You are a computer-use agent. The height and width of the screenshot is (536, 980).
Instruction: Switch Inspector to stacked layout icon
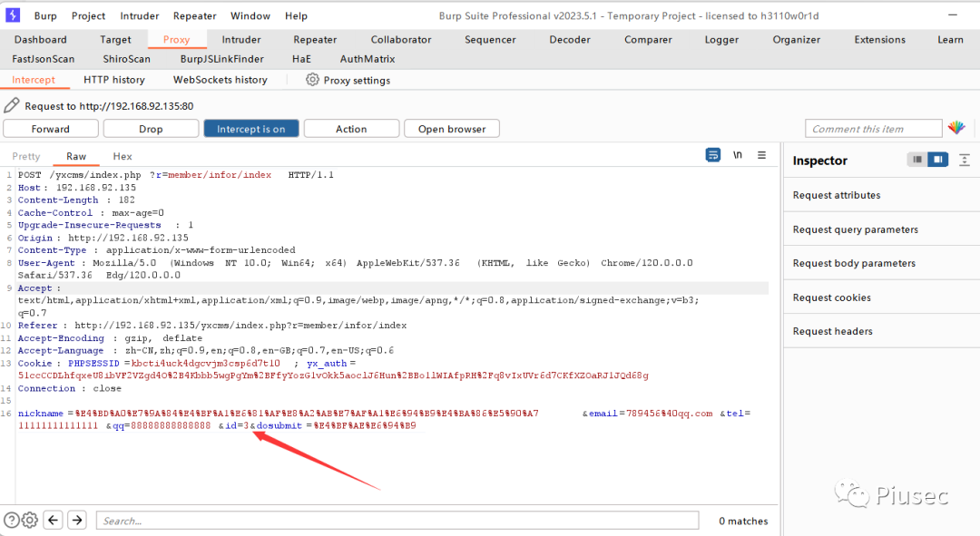[x=916, y=160]
